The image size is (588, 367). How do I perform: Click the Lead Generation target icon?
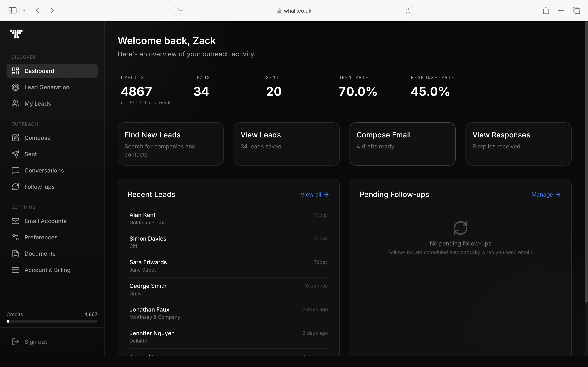(x=15, y=87)
